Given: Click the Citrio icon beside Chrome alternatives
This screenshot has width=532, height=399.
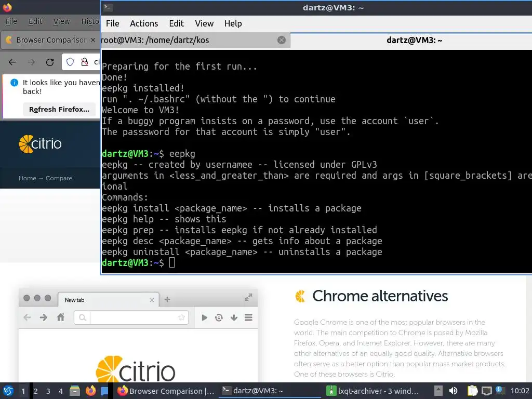Looking at the screenshot, I should pos(300,296).
